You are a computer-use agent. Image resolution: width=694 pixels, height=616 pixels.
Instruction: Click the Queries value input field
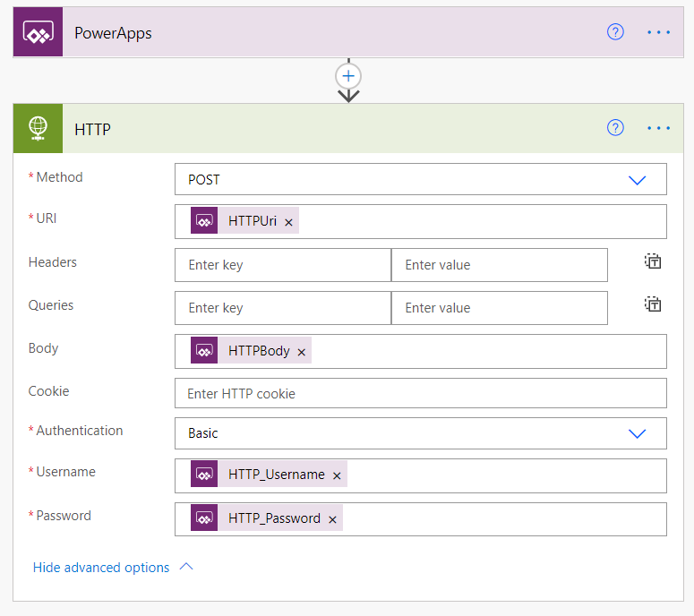[x=499, y=308]
